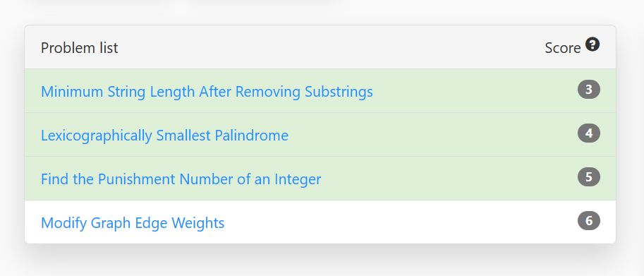
Task: Click the score badge showing 5
Action: click(x=588, y=177)
